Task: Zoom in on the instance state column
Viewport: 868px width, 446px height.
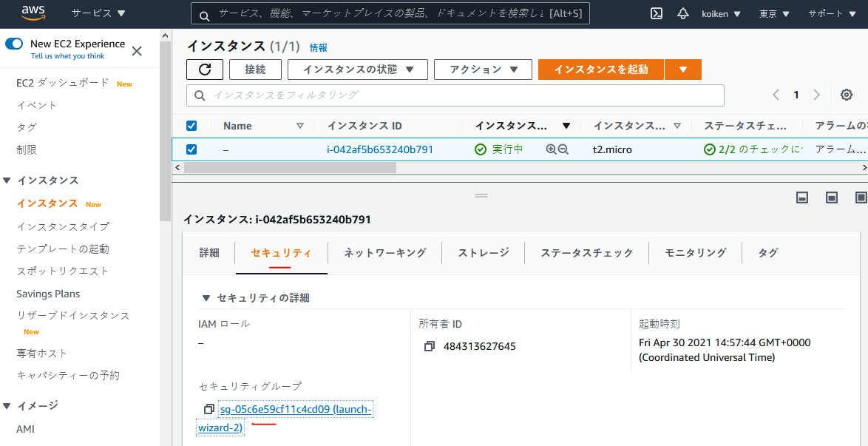Action: click(x=552, y=149)
